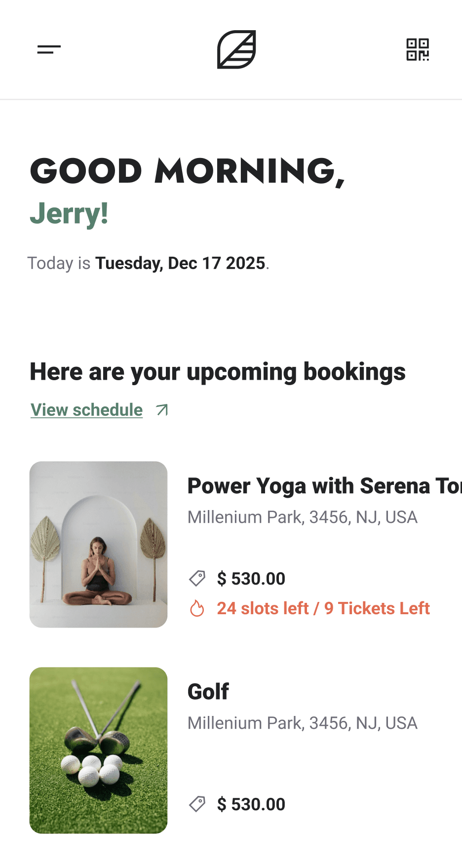Click the Tuesday, Dec 17 2025 date text
Image resolution: width=462 pixels, height=868 pixels.
[x=181, y=263]
